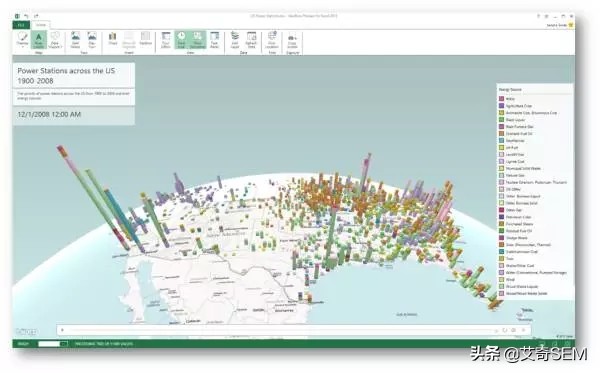The image size is (600, 373).
Task: Select the Home ribbon tab
Action: point(41,25)
